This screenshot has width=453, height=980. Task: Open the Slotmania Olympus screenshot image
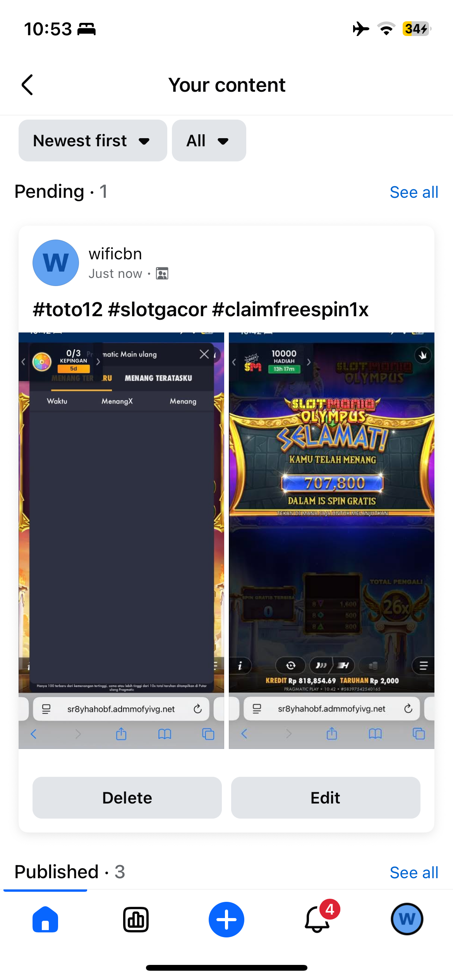click(x=331, y=540)
